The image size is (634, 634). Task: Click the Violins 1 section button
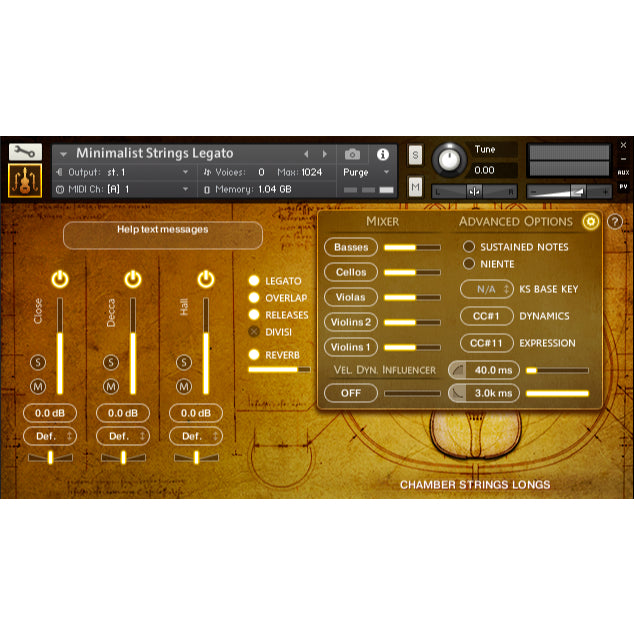click(351, 347)
